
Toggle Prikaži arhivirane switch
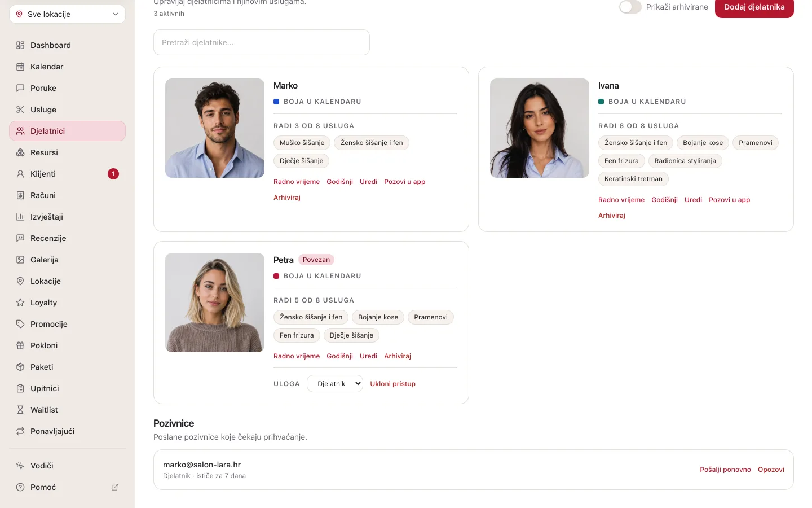click(x=630, y=7)
